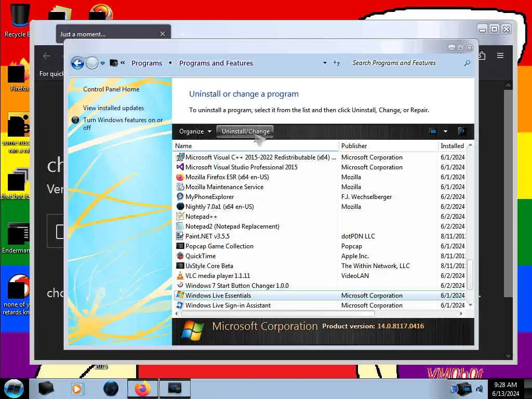The height and width of the screenshot is (399, 532).
Task: Select Mozilla Maintenance Service icon
Action: click(x=180, y=187)
